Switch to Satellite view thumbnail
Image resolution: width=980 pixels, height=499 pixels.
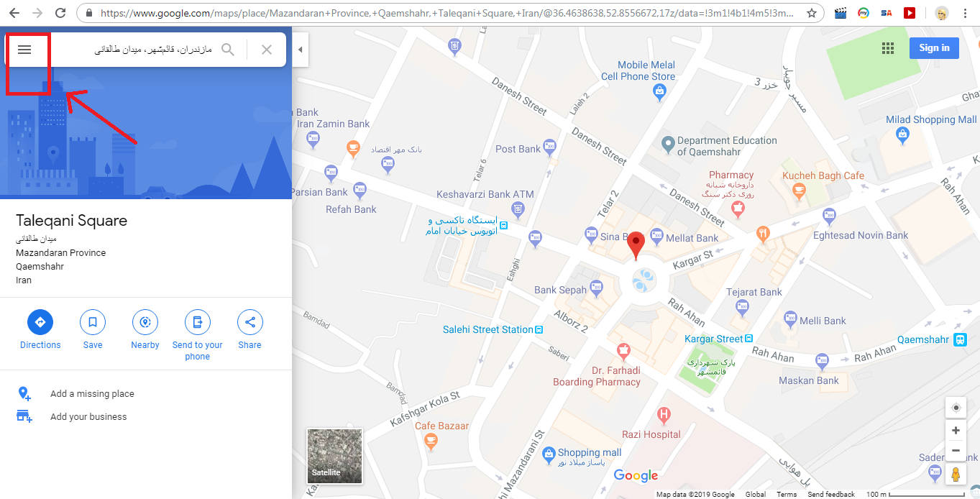334,456
